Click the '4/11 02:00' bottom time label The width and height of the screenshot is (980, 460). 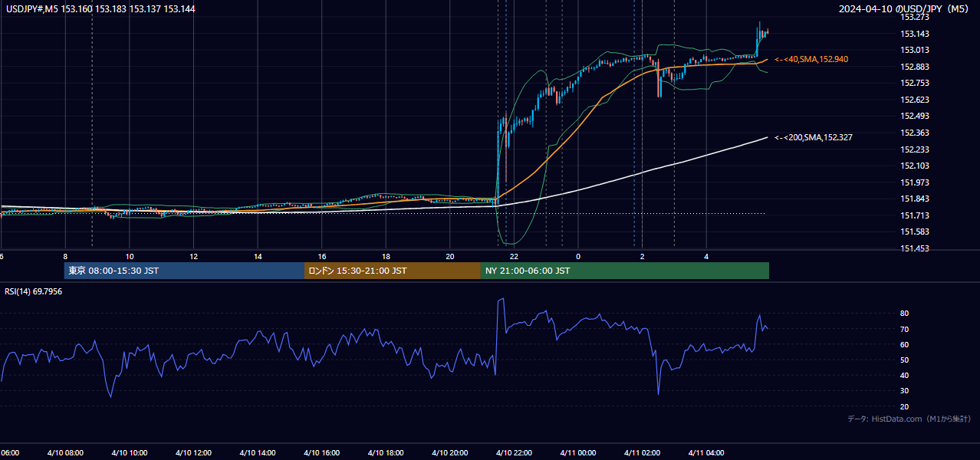click(x=642, y=453)
